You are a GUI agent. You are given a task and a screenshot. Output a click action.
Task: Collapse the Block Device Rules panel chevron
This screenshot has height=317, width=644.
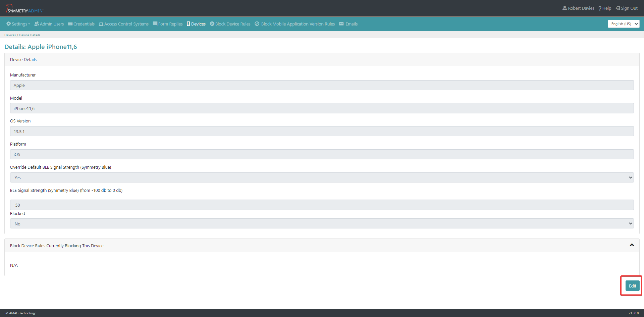pos(632,245)
